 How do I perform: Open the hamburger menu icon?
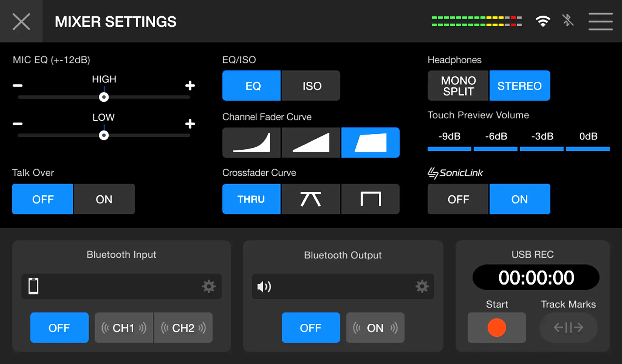tap(600, 21)
